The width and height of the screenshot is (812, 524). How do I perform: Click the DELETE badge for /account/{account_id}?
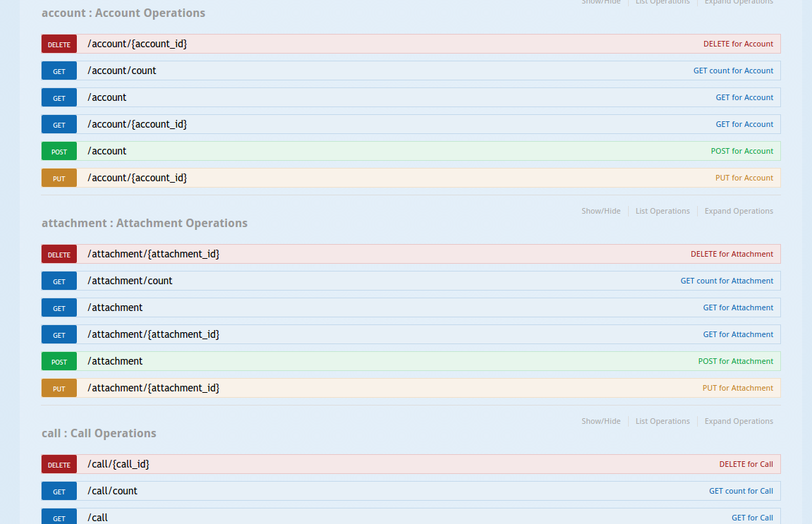click(59, 44)
